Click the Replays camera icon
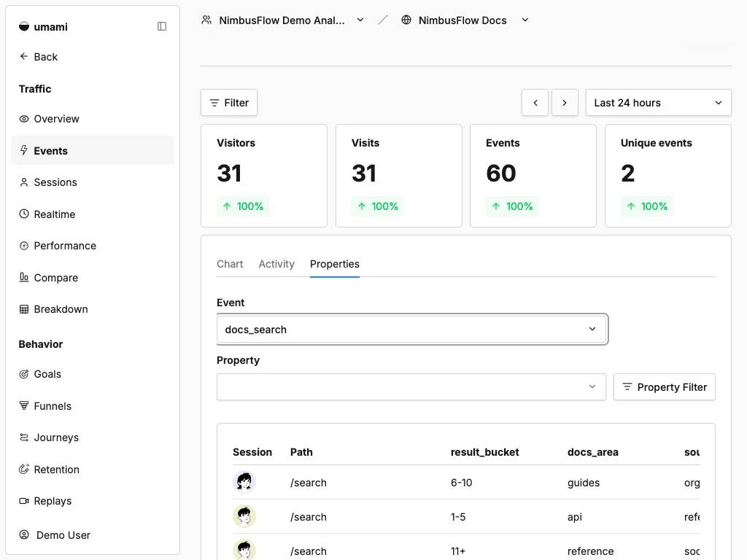Viewport: 747px width, 560px height. click(24, 501)
